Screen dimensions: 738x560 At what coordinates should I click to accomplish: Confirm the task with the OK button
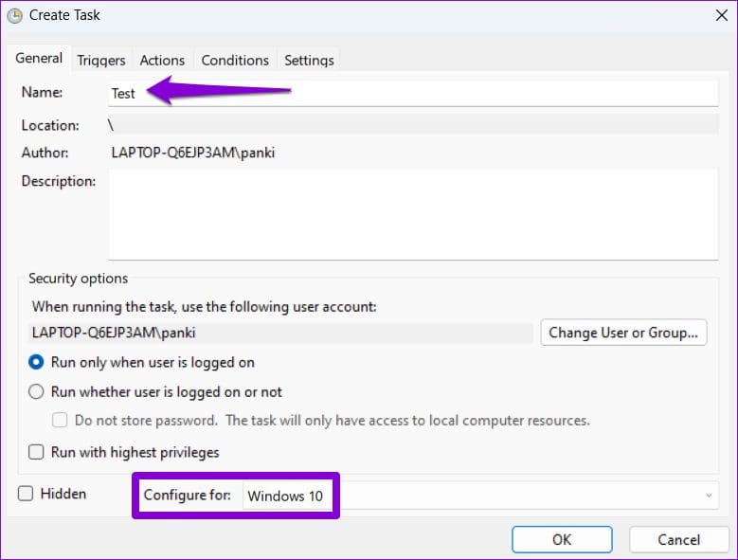561,539
